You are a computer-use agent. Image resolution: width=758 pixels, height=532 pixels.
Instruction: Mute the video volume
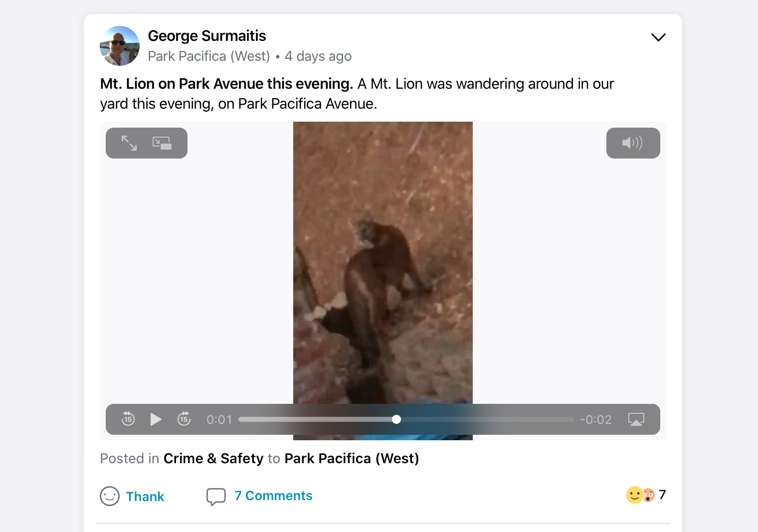point(632,143)
